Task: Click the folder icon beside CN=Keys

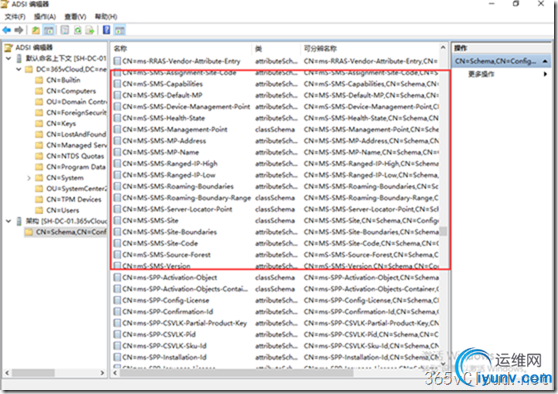Action: pyautogui.click(x=39, y=123)
